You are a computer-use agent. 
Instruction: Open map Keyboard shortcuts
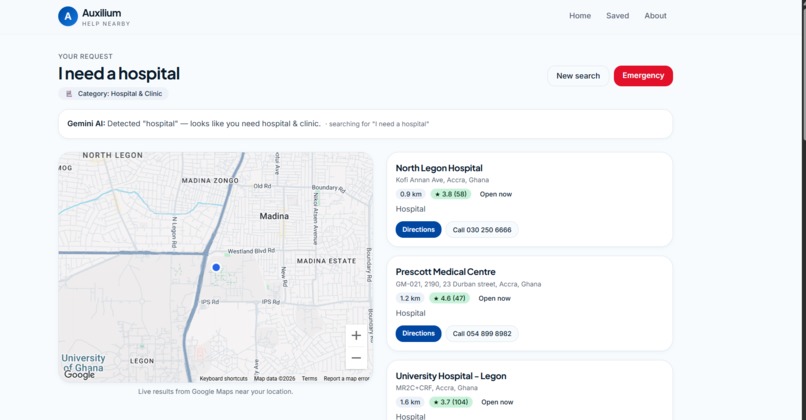pyautogui.click(x=224, y=378)
